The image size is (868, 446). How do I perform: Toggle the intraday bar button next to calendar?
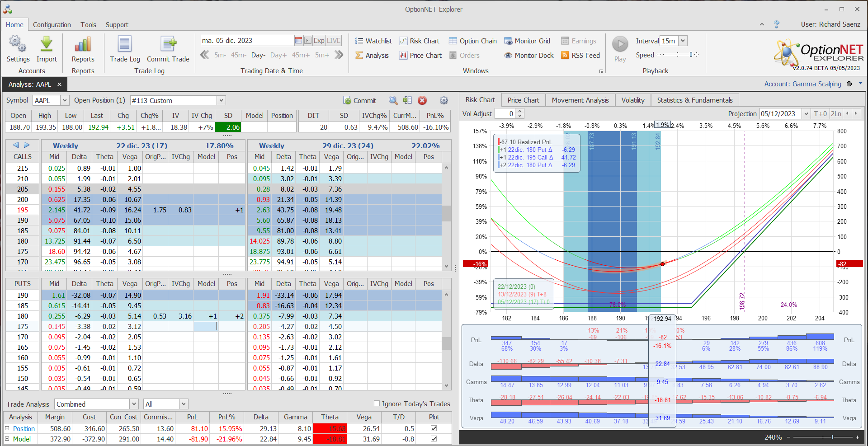(308, 41)
